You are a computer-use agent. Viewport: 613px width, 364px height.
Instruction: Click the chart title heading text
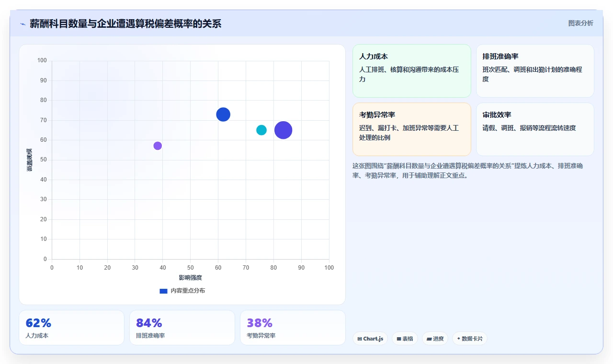tap(125, 23)
